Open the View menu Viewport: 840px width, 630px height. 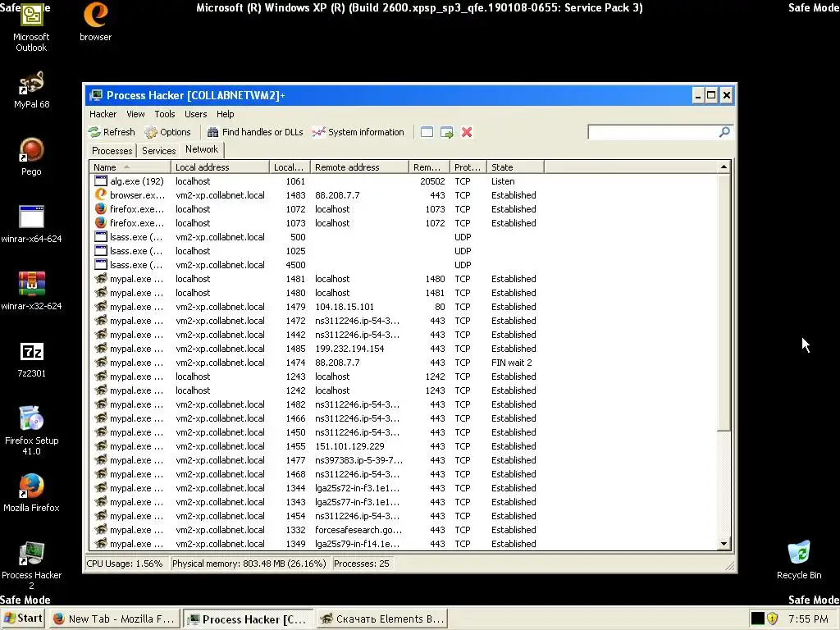135,114
